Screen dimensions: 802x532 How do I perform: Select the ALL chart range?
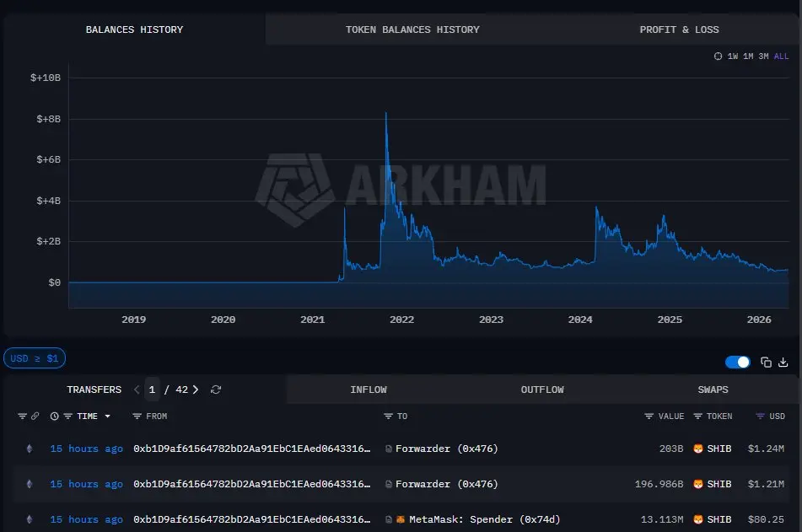[x=781, y=56]
